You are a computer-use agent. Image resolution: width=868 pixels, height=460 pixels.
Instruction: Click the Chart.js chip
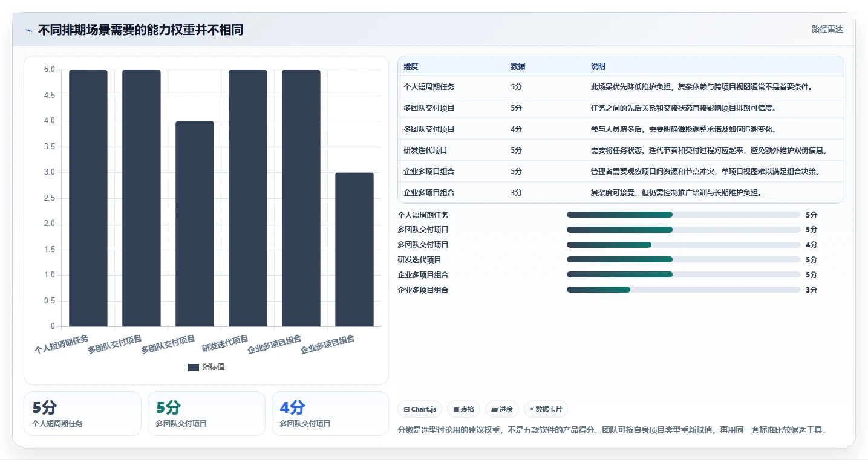point(420,409)
